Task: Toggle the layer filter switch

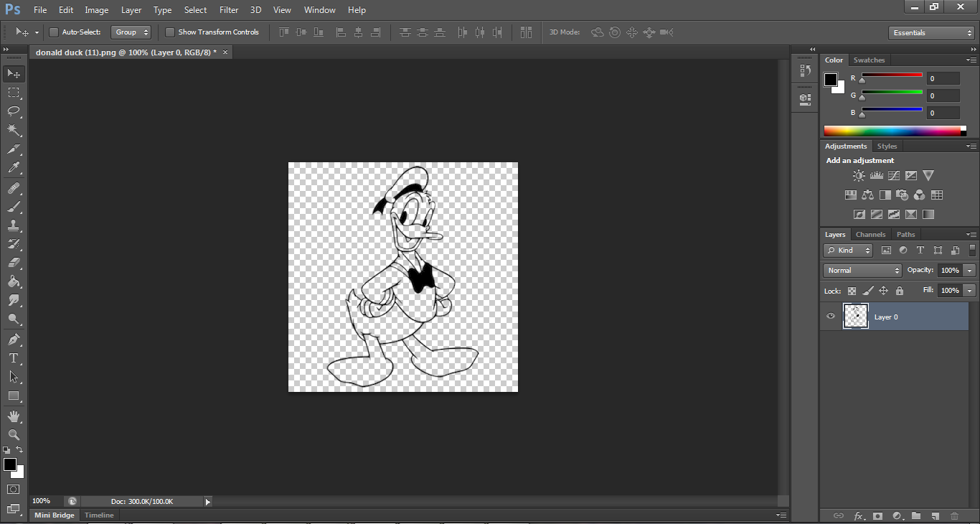Action: click(x=973, y=251)
